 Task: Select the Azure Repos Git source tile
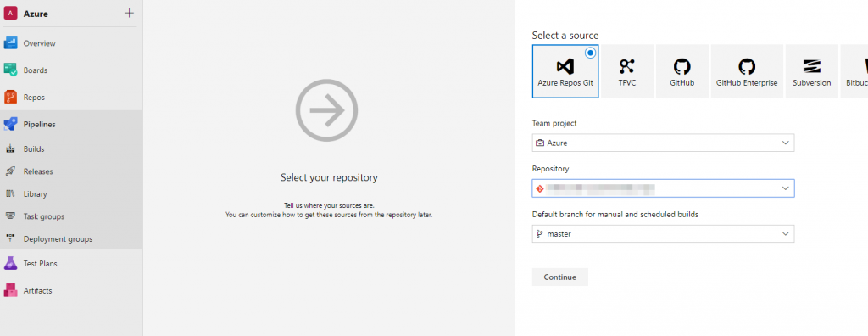(x=565, y=71)
